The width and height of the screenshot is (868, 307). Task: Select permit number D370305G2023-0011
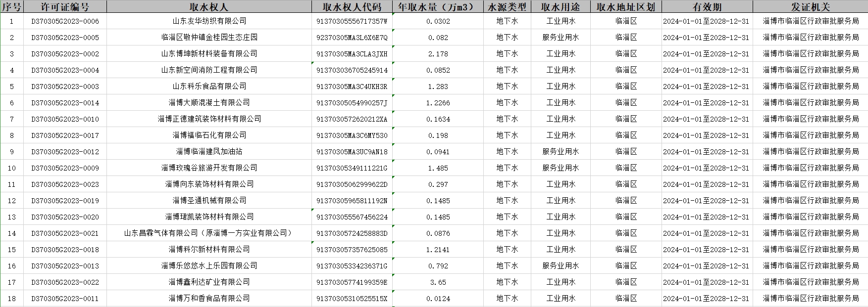(65, 299)
